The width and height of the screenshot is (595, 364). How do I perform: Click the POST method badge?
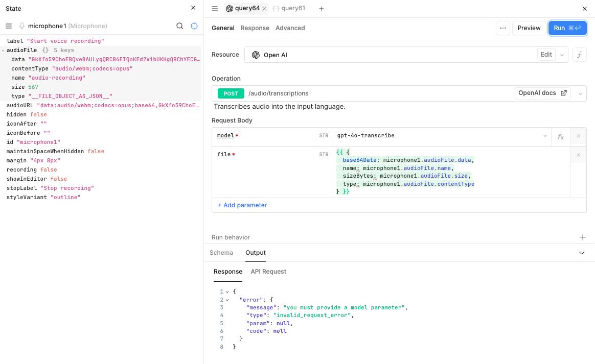pos(231,93)
